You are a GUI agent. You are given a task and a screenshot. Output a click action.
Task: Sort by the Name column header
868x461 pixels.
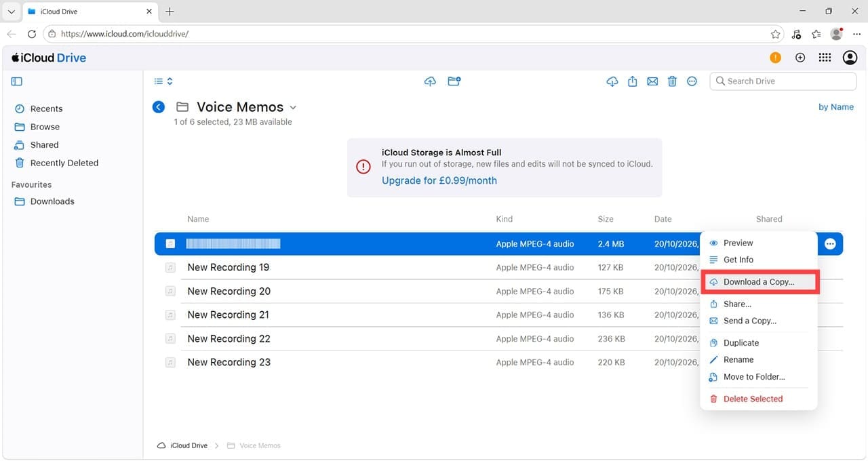click(x=198, y=219)
